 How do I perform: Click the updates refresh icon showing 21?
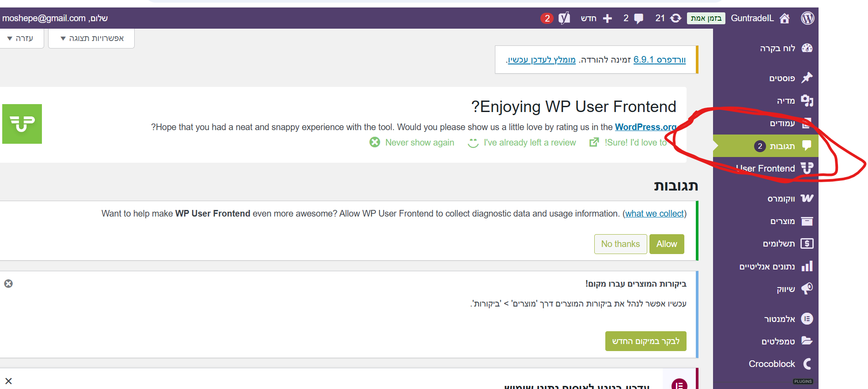pos(676,18)
